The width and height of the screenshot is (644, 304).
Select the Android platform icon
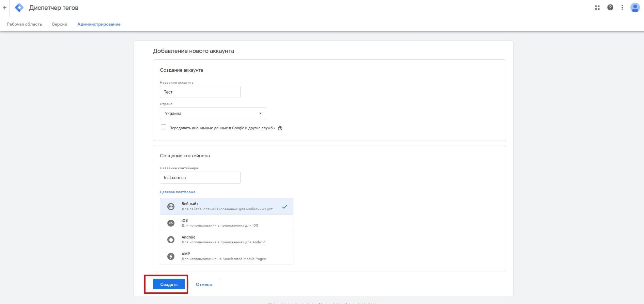click(171, 240)
